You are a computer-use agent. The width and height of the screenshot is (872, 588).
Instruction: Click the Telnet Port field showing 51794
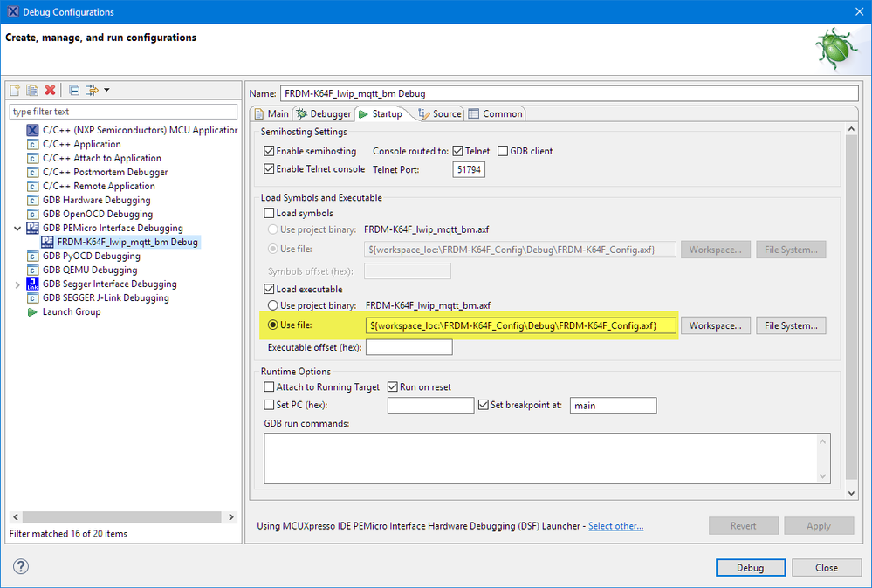469,169
